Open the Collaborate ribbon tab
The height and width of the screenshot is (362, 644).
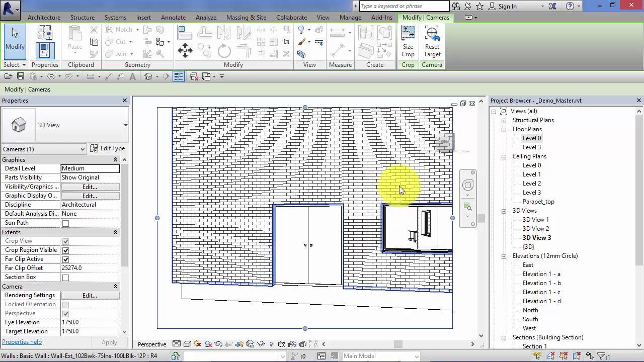click(x=291, y=17)
